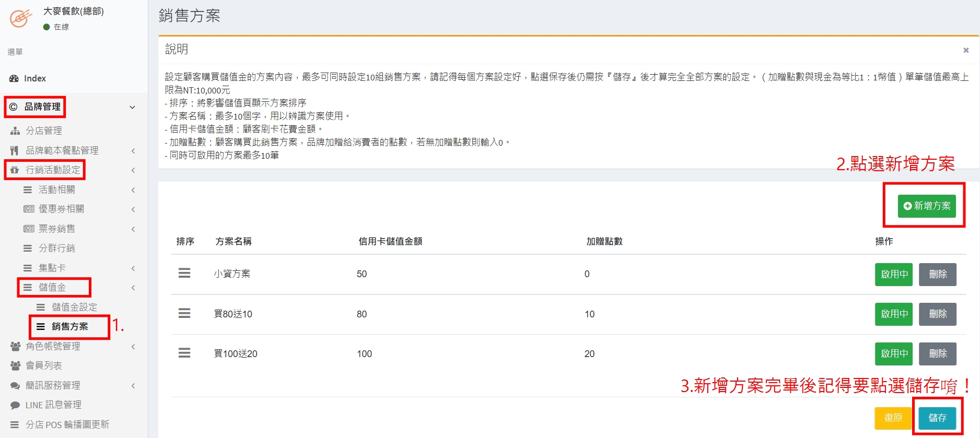The height and width of the screenshot is (438, 980).
Task: Delete the 買80送10 plan
Action: tap(937, 314)
